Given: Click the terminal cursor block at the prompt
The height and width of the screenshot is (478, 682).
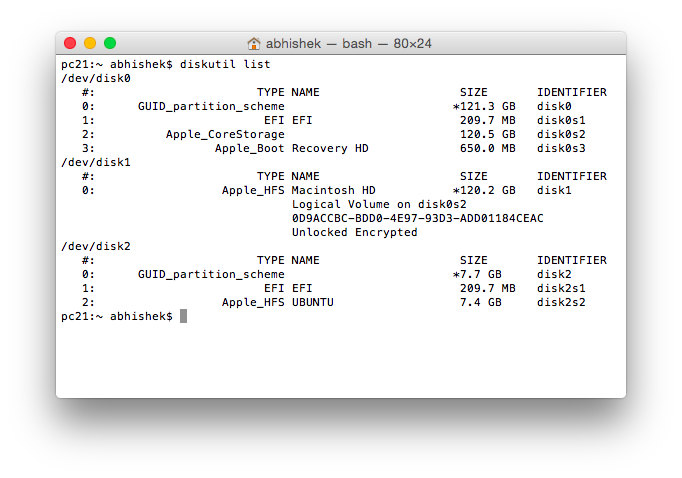Looking at the screenshot, I should pyautogui.click(x=184, y=316).
